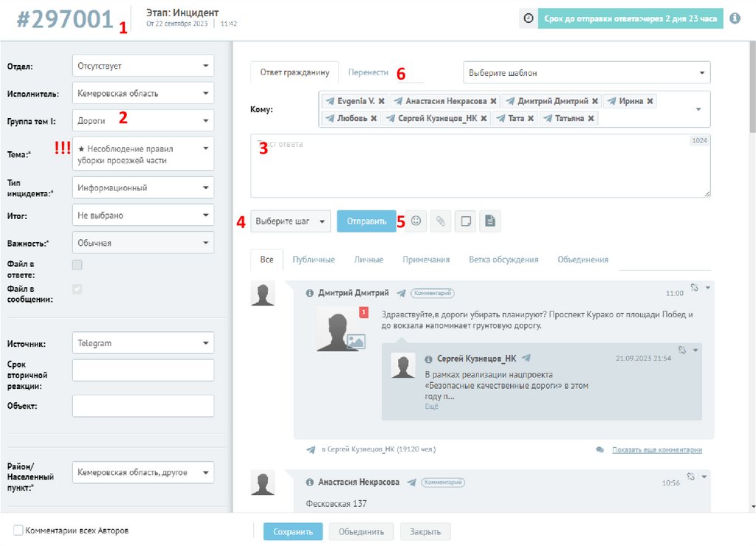Remove recipient Тата
Screen dimensions: 756x546
click(x=530, y=118)
